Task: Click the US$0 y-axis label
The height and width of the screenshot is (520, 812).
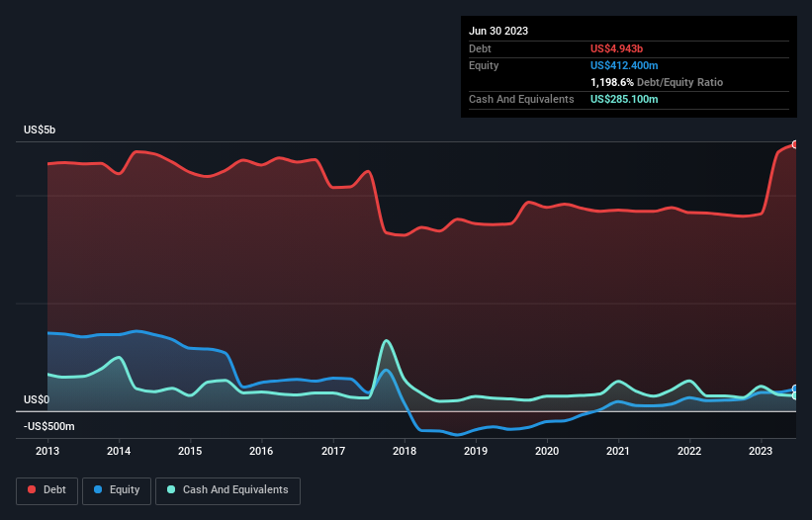Action: coord(37,400)
